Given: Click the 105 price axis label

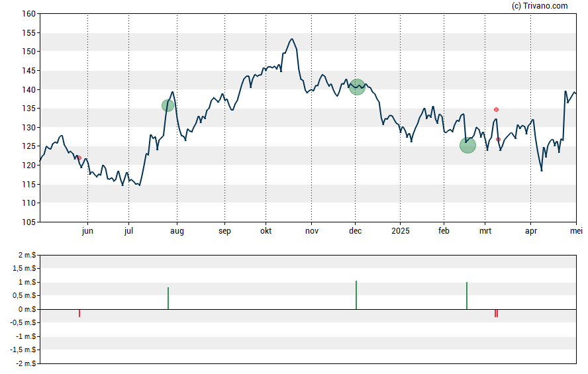Looking at the screenshot, I should [x=28, y=222].
